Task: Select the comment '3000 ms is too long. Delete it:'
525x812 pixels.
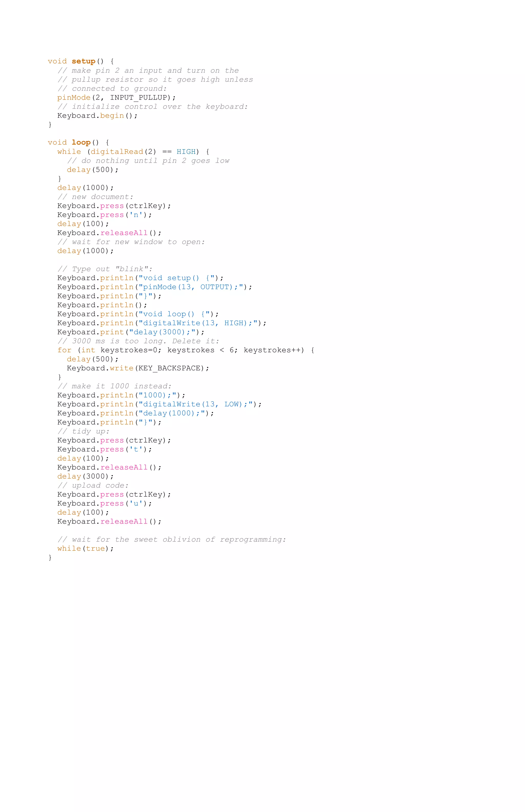Action: [x=146, y=341]
